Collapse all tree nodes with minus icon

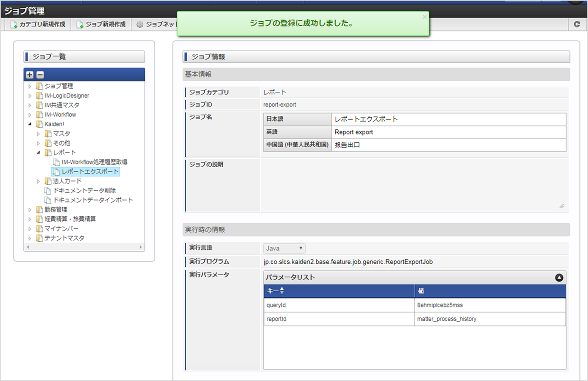[x=40, y=75]
